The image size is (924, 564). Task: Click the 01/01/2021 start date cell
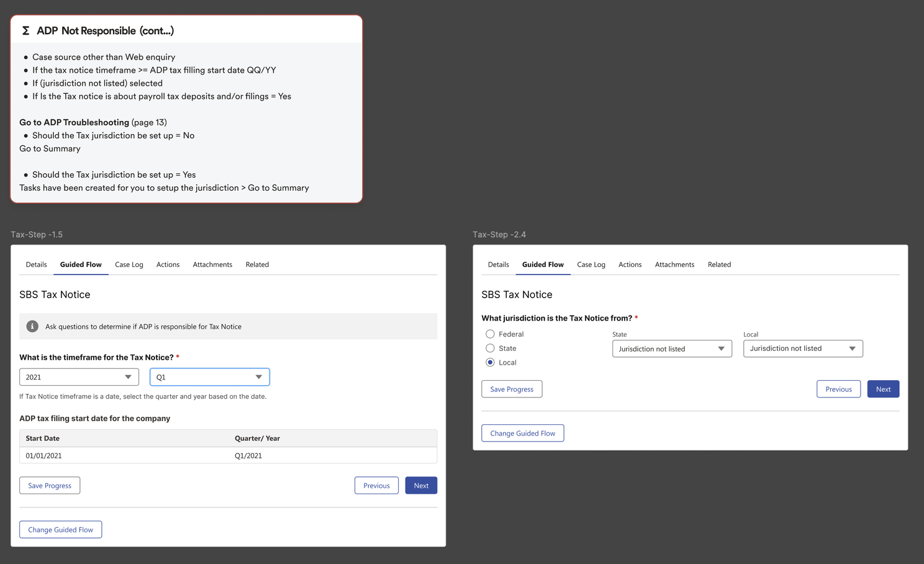coord(43,456)
